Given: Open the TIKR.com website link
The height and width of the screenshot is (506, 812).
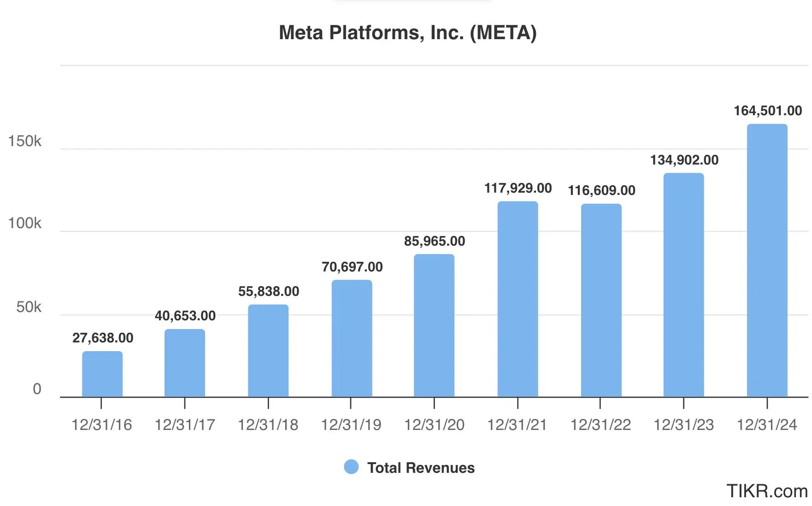Looking at the screenshot, I should 767,490.
